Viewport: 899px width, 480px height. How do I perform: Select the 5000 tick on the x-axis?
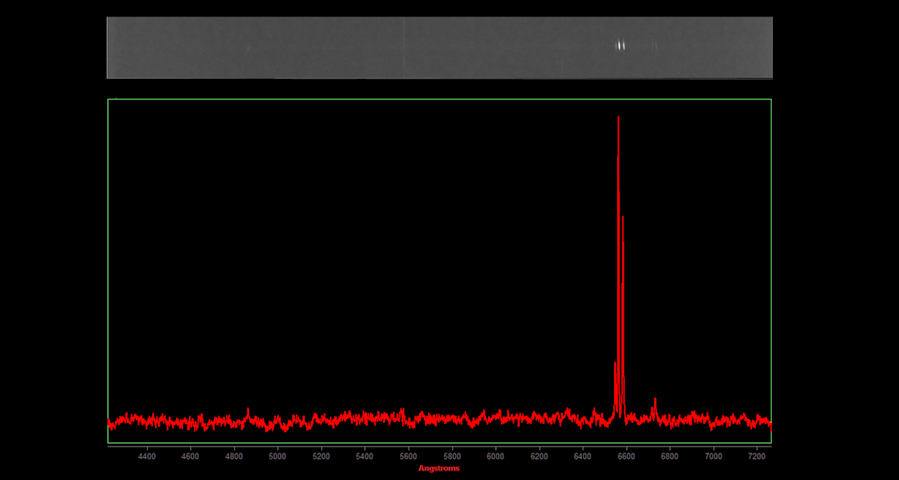277,456
